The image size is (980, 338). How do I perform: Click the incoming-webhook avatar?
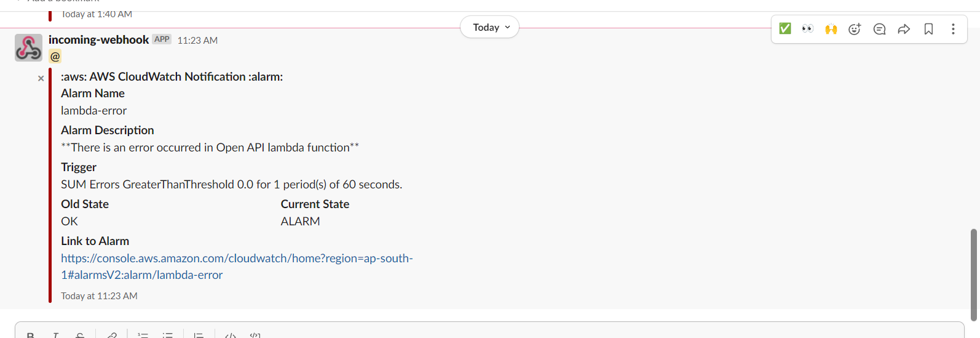[28, 47]
